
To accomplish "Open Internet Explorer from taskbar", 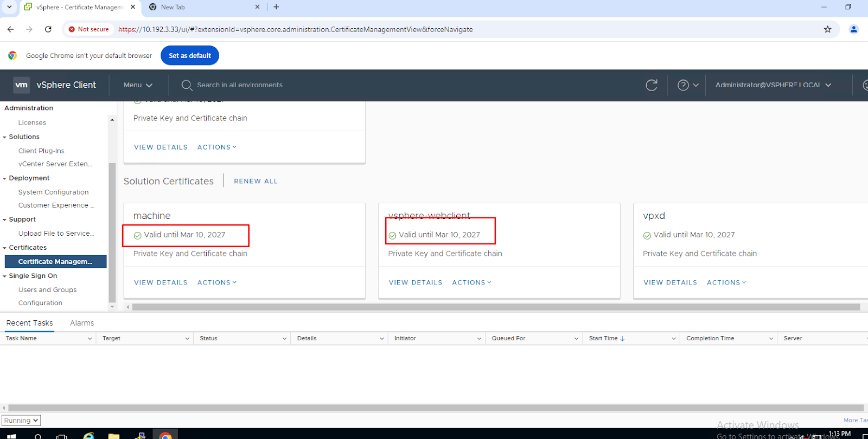I will (x=88, y=436).
